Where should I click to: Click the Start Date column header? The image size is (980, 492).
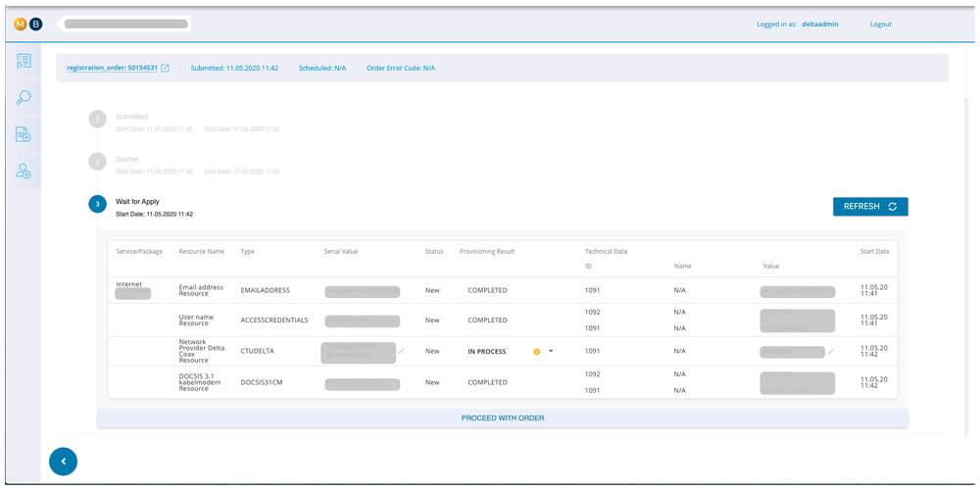tap(874, 251)
